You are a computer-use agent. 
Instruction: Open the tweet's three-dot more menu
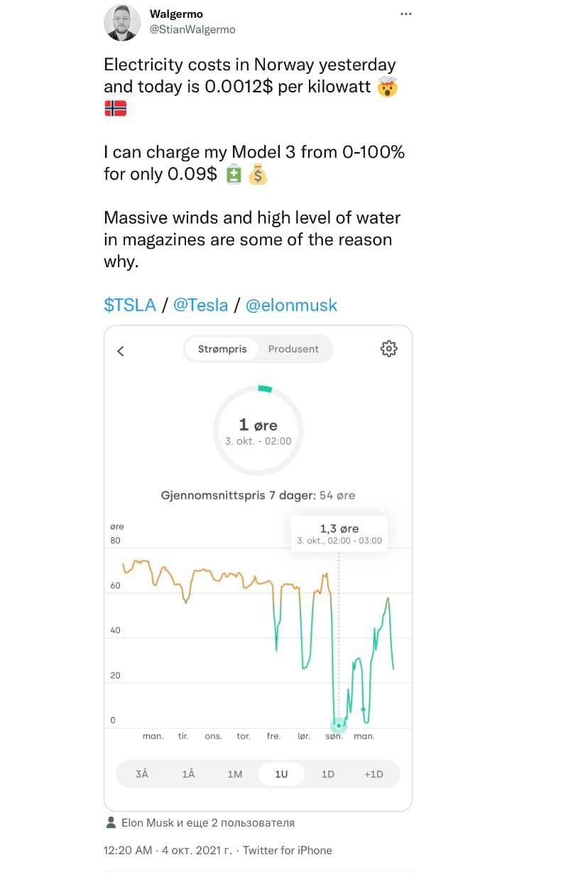(x=405, y=14)
